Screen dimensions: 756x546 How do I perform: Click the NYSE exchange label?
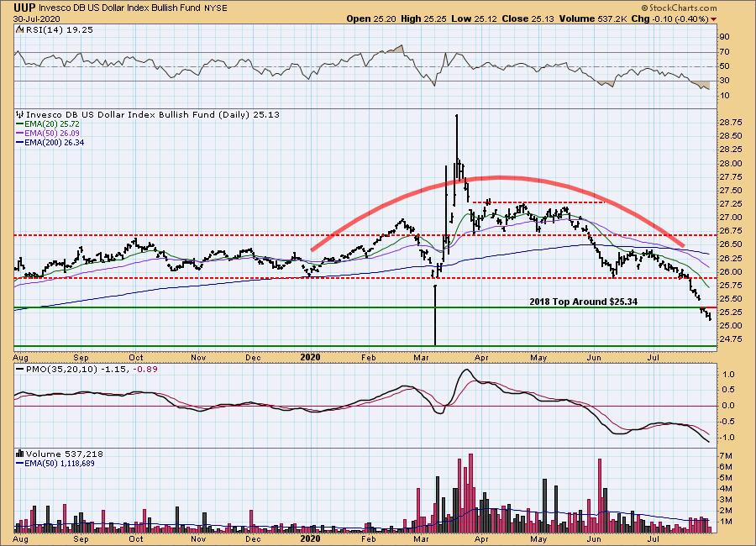(216, 8)
